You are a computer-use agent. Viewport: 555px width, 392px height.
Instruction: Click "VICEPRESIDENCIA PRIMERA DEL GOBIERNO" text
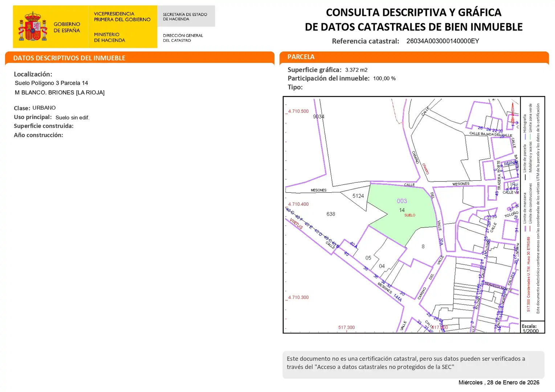[122, 17]
